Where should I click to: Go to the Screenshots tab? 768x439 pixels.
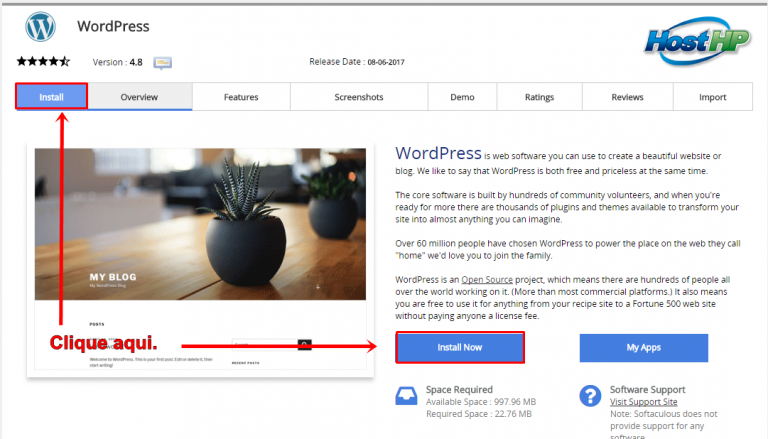click(358, 97)
